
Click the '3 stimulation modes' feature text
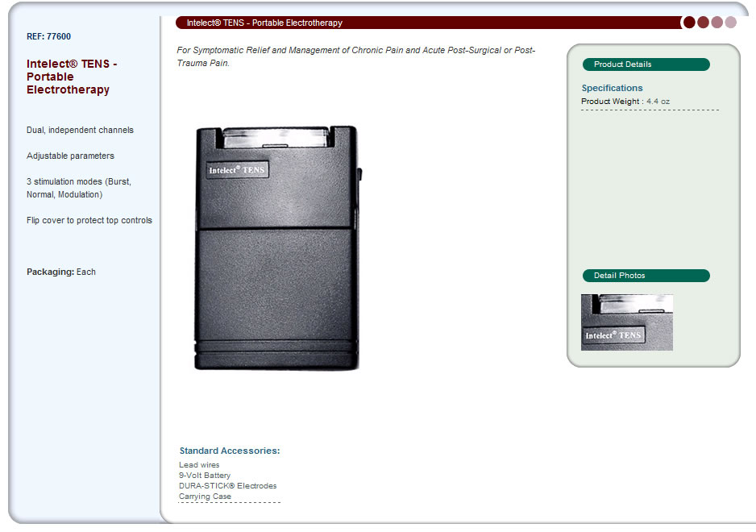pyautogui.click(x=79, y=188)
